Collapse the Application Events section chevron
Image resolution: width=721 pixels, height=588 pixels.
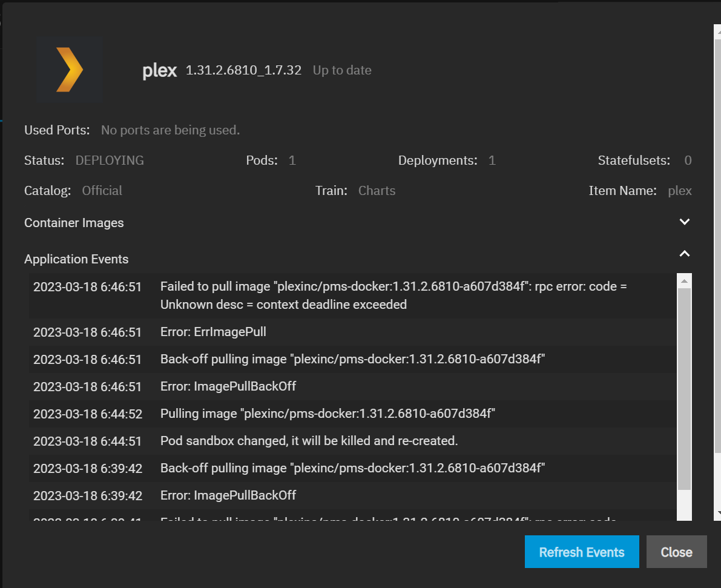click(x=685, y=254)
